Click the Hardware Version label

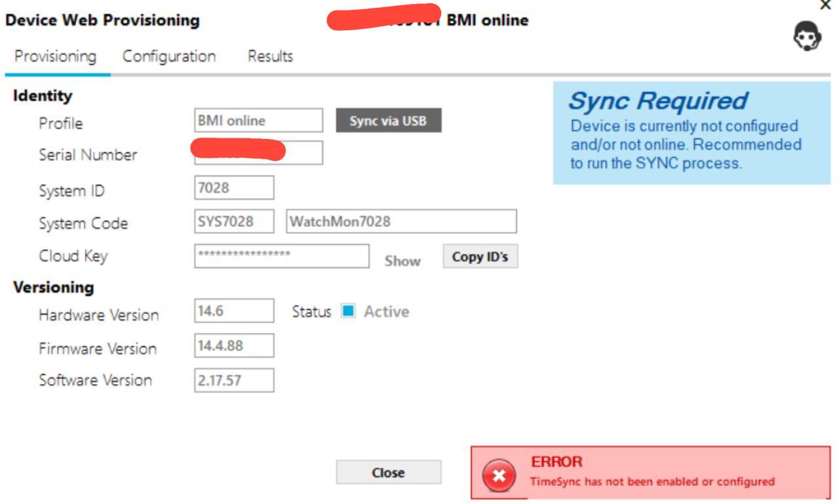tap(99, 315)
